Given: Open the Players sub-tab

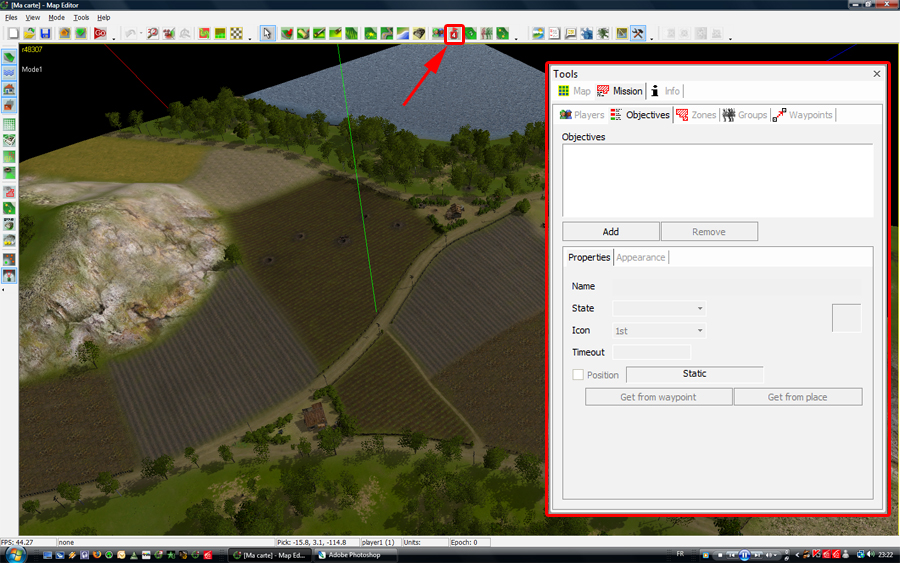Looking at the screenshot, I should pyautogui.click(x=582, y=115).
